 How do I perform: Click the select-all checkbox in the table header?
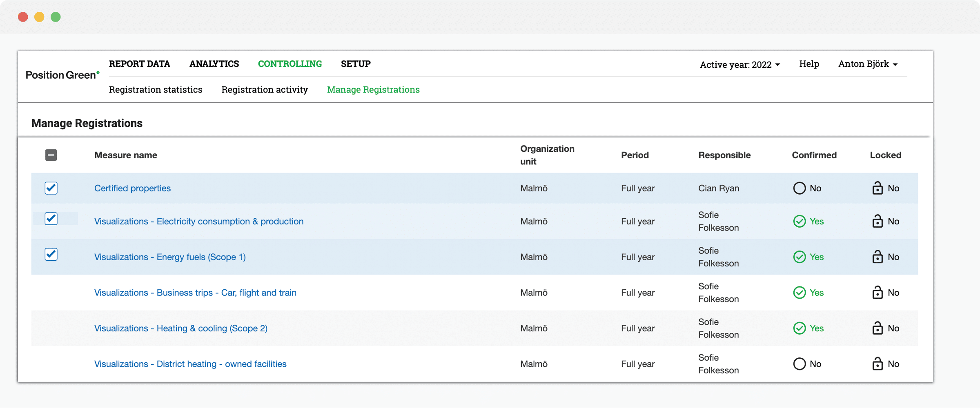coord(51,155)
